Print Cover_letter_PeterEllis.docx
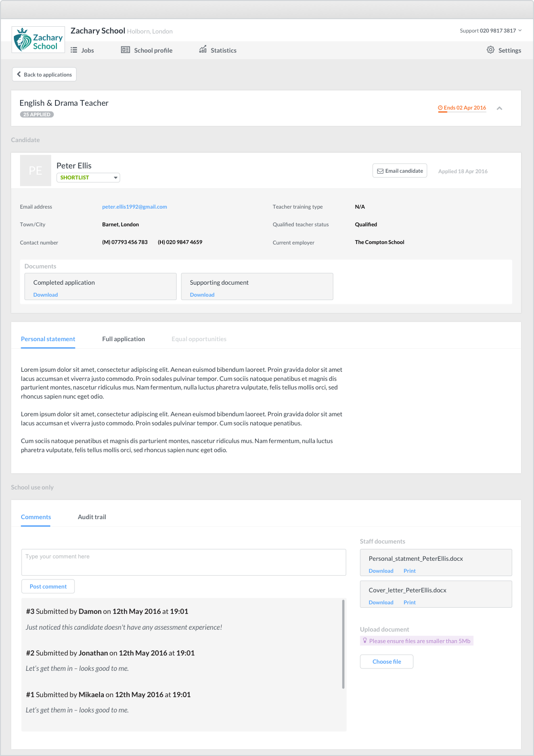Viewport: 534px width, 756px height. coord(409,602)
